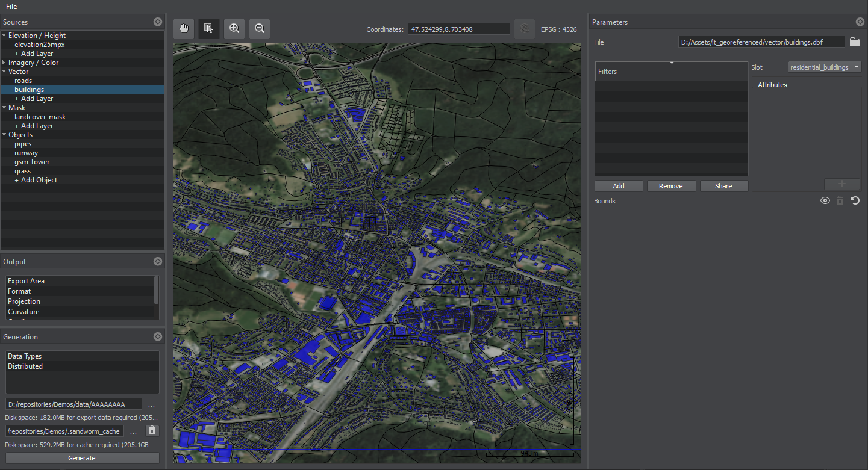Viewport: 868px width, 470px height.
Task: Expand the Imagery / Color group
Action: tap(4, 63)
